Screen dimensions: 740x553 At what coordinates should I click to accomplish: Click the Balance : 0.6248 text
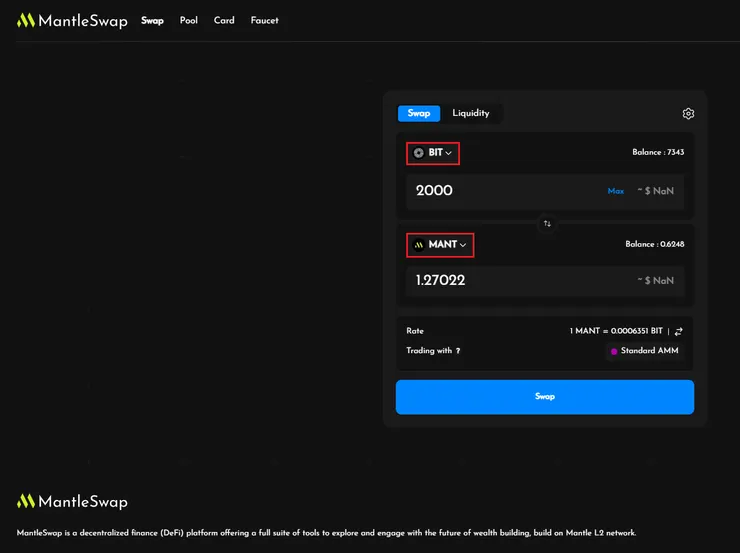point(655,244)
